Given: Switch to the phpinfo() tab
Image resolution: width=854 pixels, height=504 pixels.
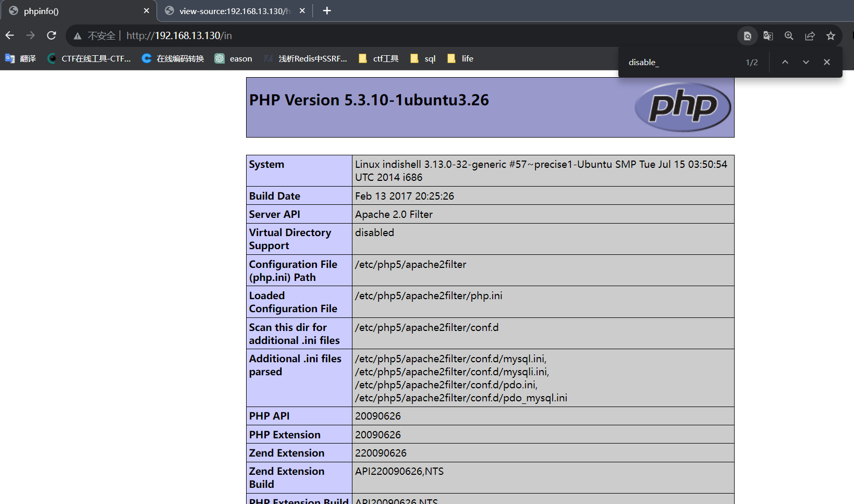Looking at the screenshot, I should point(78,10).
